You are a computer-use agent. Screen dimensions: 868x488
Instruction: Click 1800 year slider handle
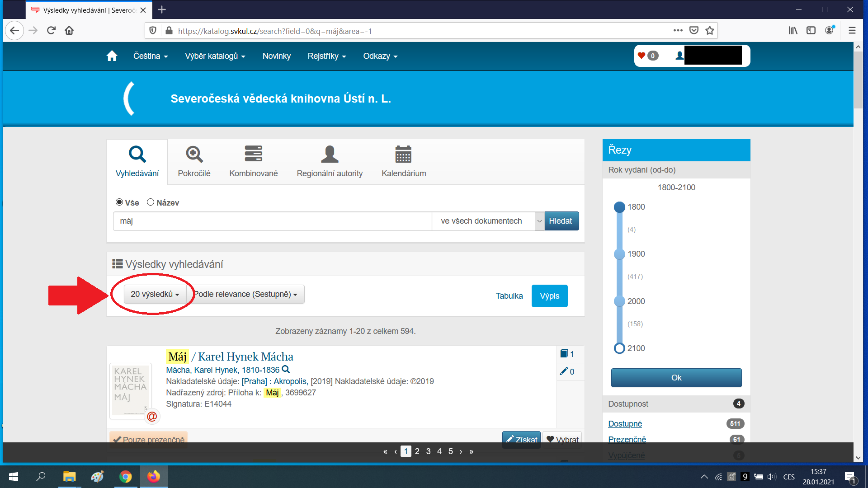click(x=619, y=207)
